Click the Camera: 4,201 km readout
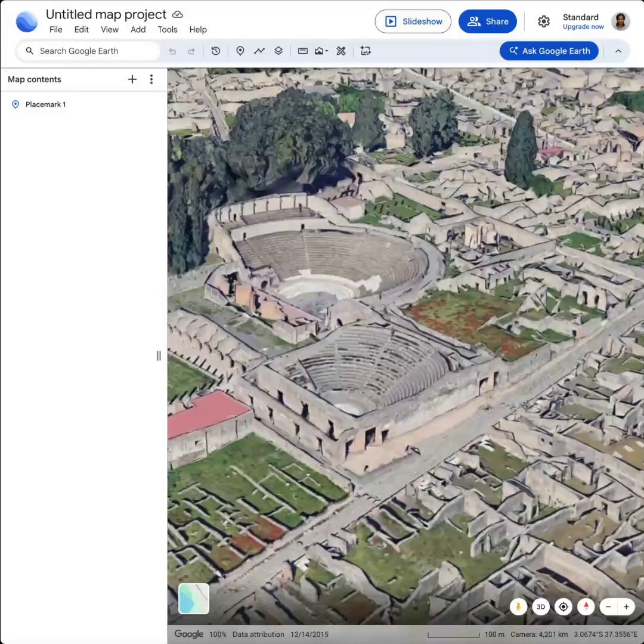The image size is (644, 644). (539, 634)
